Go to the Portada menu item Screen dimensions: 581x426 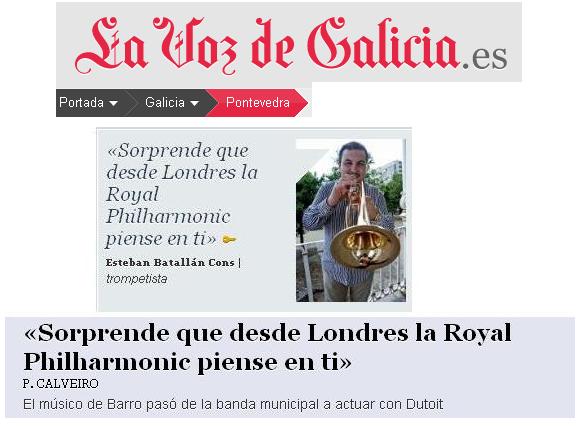[x=82, y=102]
